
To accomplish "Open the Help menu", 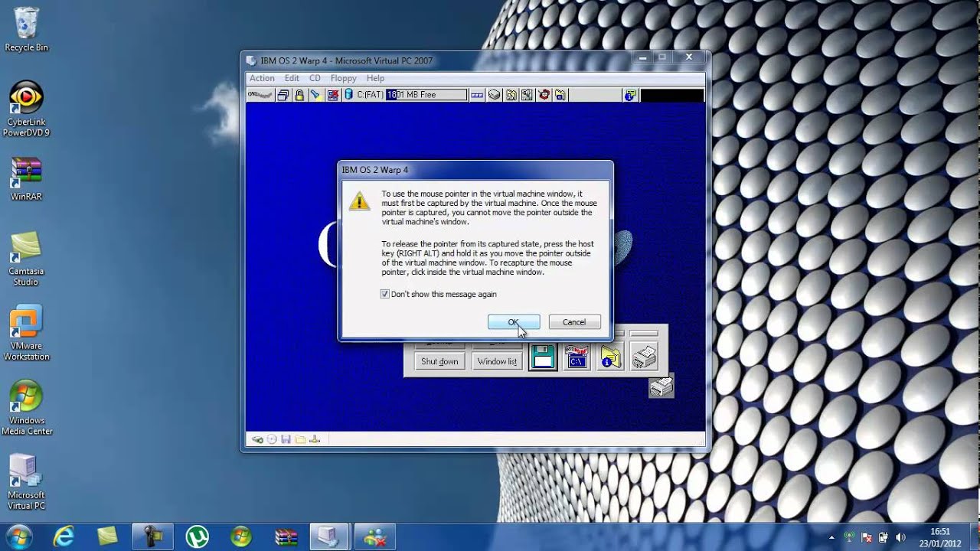I will [375, 78].
